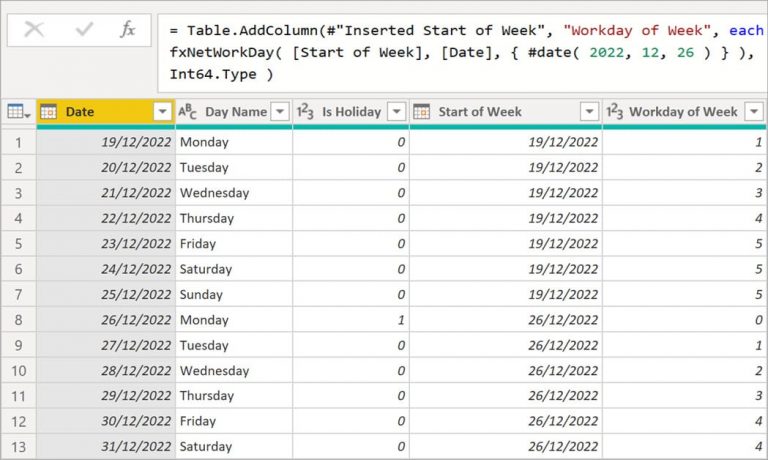This screenshot has height=460, width=768.
Task: Select the Day Name column header
Action: [x=234, y=112]
